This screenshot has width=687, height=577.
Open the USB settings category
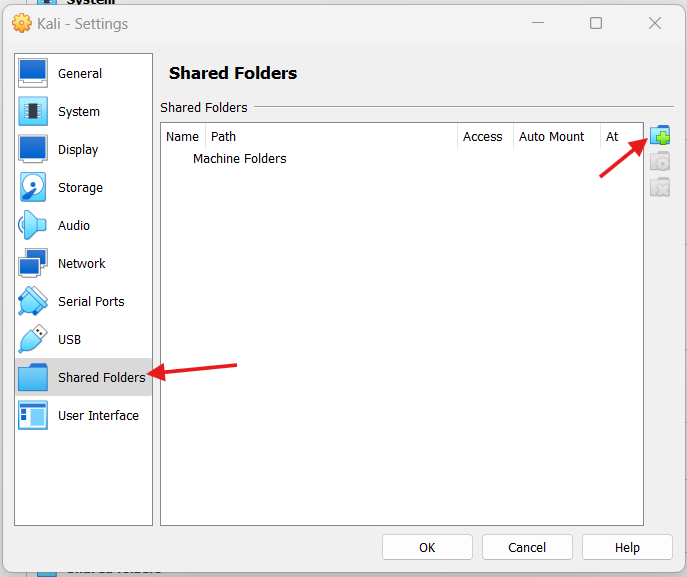coord(83,339)
